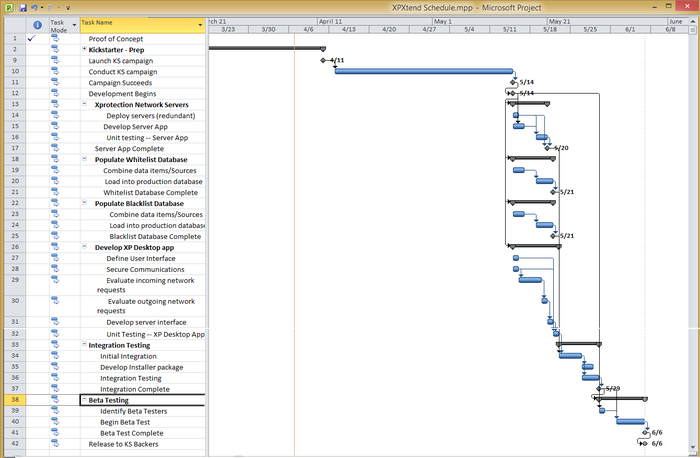Screen dimensions: 700x458
Task: Click task mode icon for Launch KS campaign
Action: coord(55,60)
